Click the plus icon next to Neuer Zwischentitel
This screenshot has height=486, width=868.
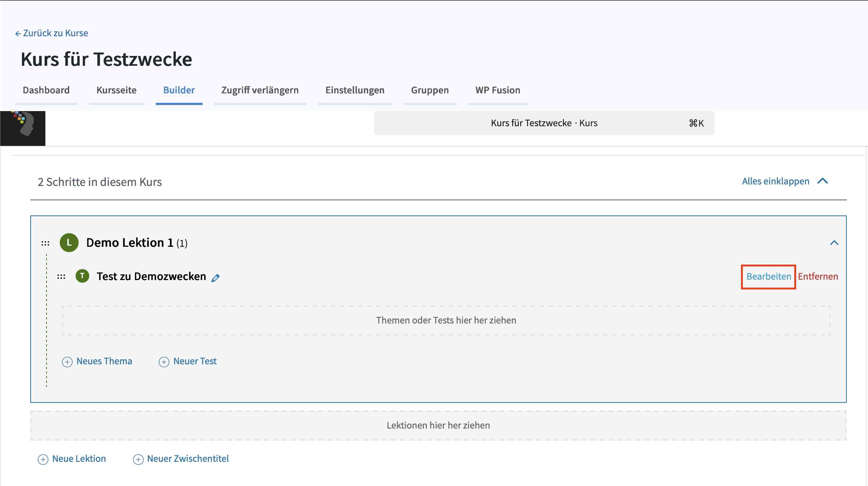(x=138, y=460)
